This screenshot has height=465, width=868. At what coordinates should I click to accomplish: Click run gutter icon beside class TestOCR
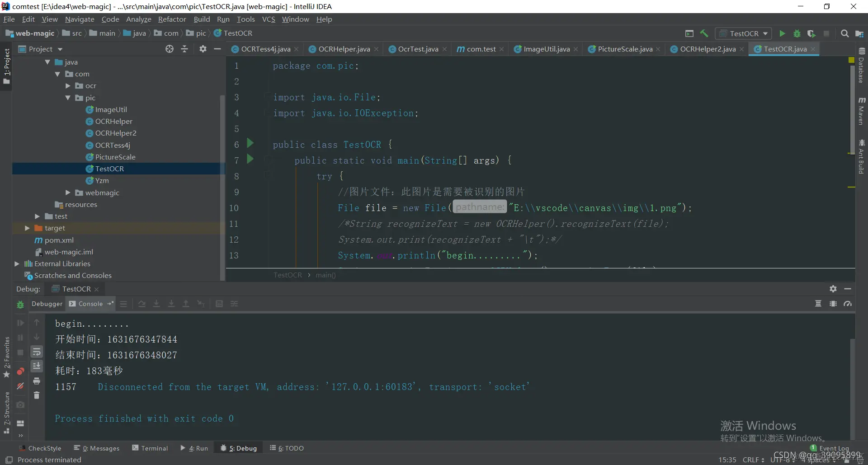[250, 143]
